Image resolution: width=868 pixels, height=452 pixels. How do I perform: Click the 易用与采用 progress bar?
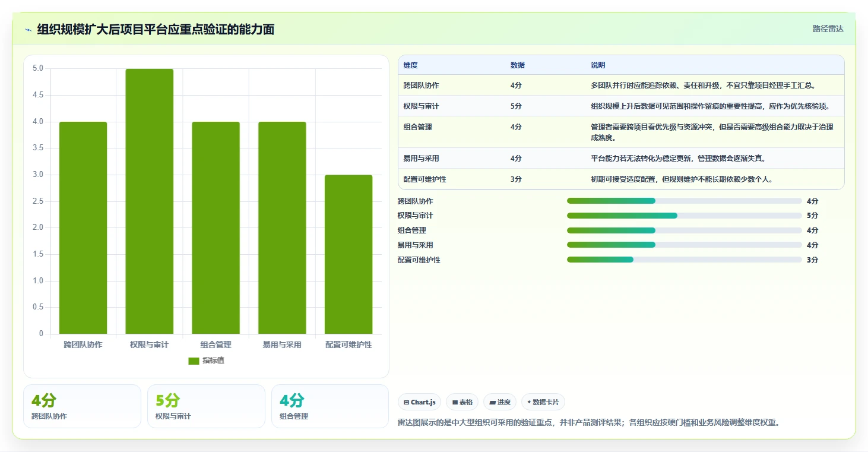pos(685,245)
